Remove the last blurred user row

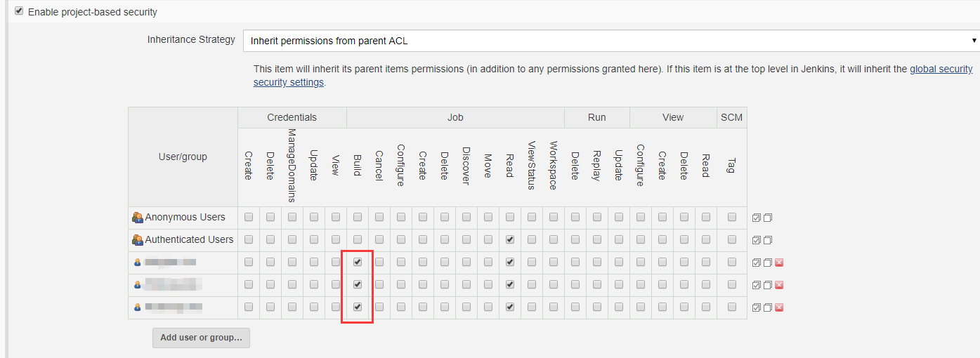tap(779, 307)
